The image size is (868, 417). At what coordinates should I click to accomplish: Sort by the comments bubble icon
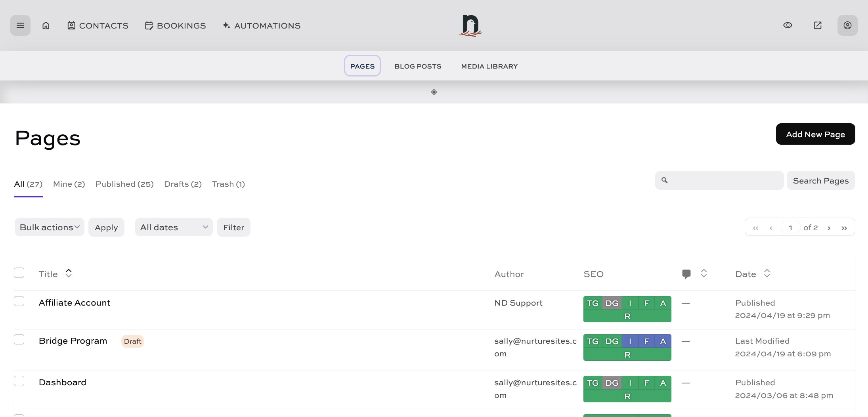686,274
